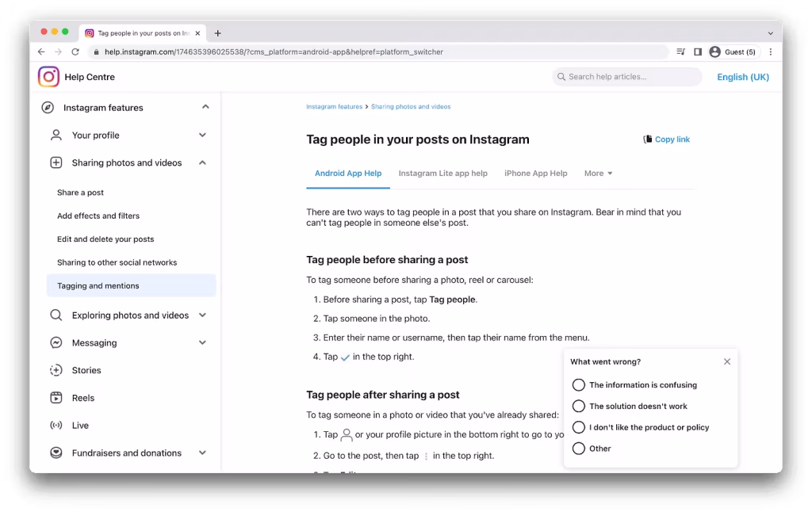Viewport: 812px width, 512px height.
Task: Click the Exploring photos magnifier icon
Action: click(56, 315)
